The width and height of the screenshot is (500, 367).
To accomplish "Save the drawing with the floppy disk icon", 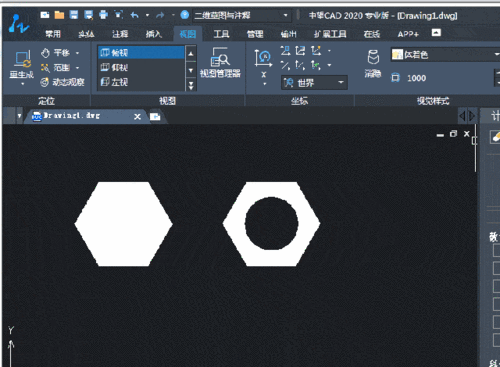I will [74, 15].
